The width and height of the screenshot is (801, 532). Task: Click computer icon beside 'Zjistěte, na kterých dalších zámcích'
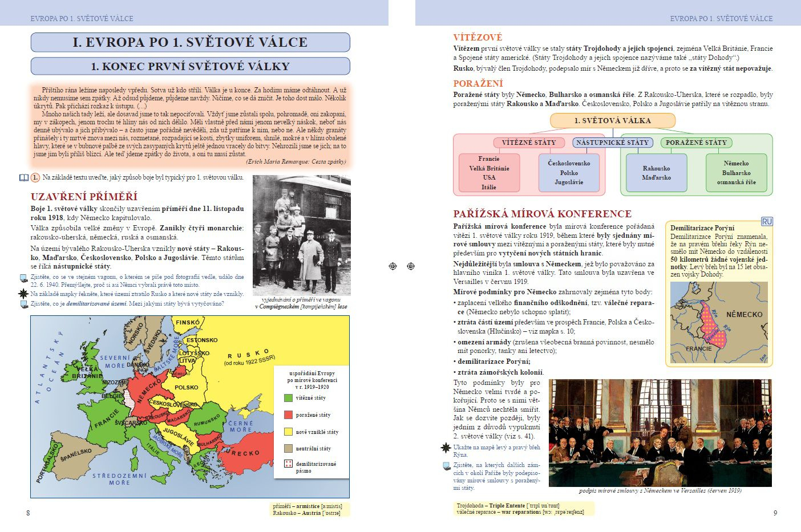pyautogui.click(x=447, y=466)
